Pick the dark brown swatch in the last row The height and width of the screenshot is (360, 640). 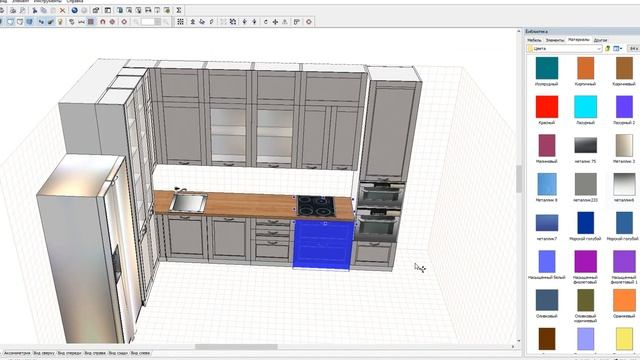coord(547,339)
